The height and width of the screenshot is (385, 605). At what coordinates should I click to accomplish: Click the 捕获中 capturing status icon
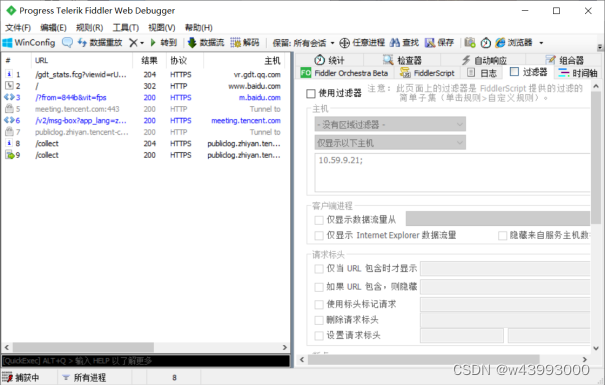[x=7, y=377]
